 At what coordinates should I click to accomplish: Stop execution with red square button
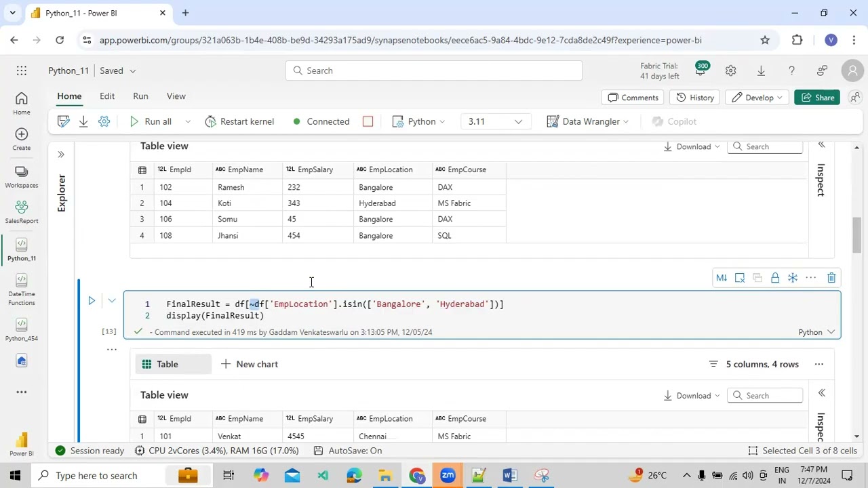point(368,121)
